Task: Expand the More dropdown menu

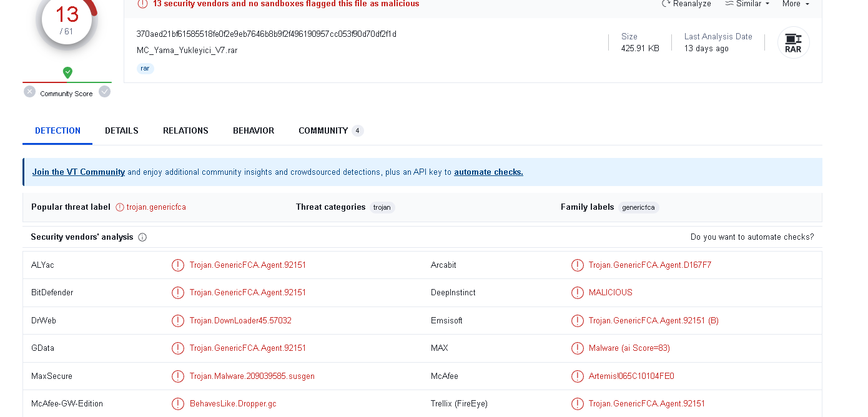Action: (796, 4)
